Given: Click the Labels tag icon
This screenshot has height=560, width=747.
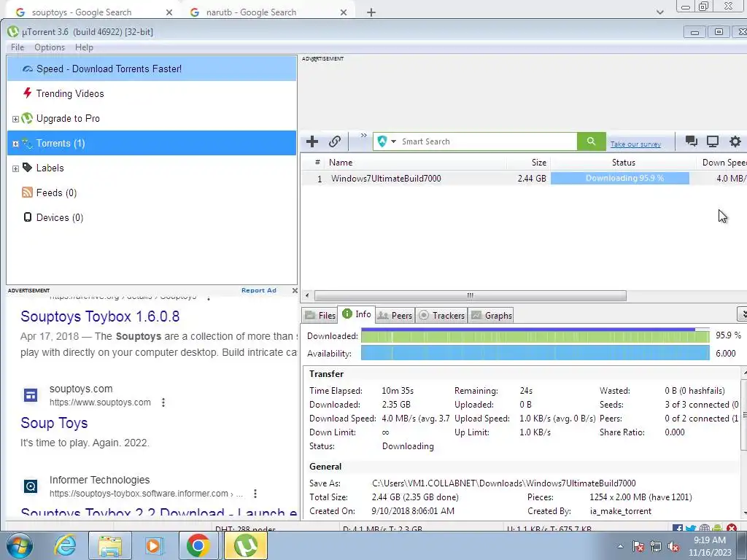Looking at the screenshot, I should (27, 168).
